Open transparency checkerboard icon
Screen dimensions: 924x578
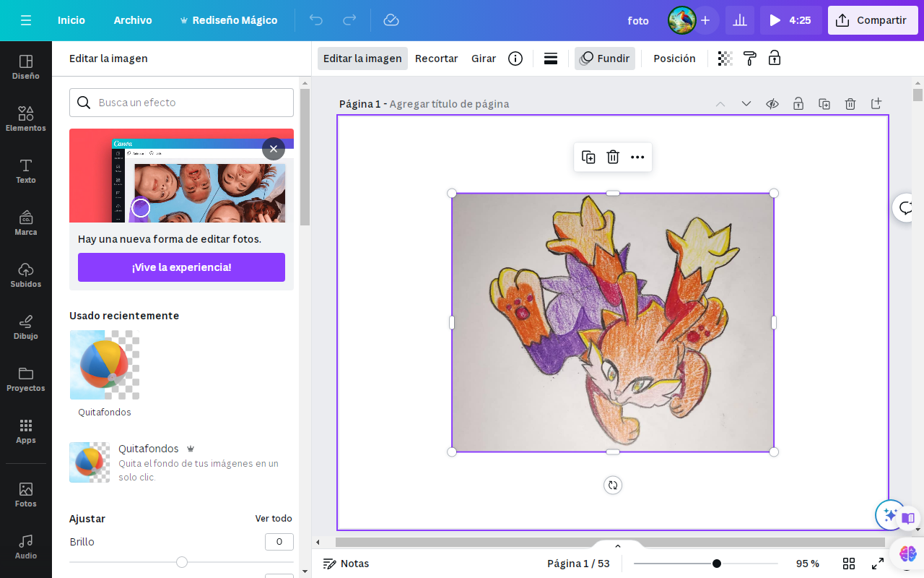725,59
